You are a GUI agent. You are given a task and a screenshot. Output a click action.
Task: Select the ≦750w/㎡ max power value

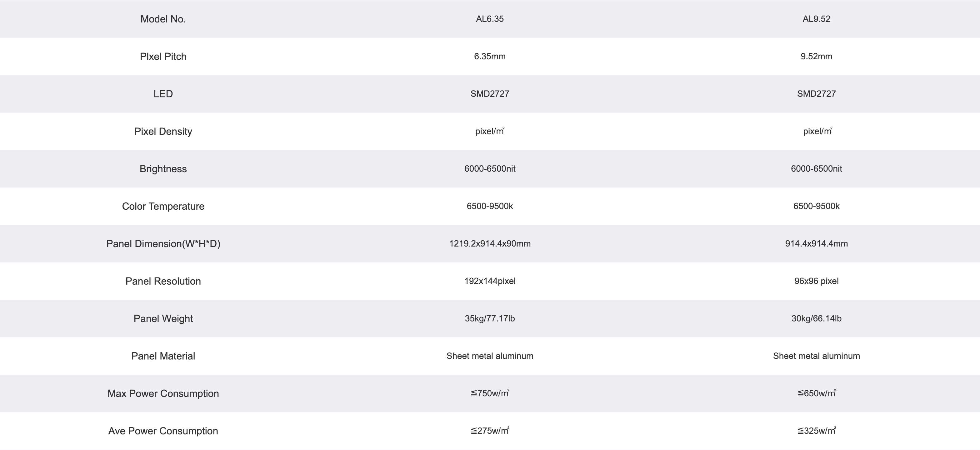[x=490, y=394]
